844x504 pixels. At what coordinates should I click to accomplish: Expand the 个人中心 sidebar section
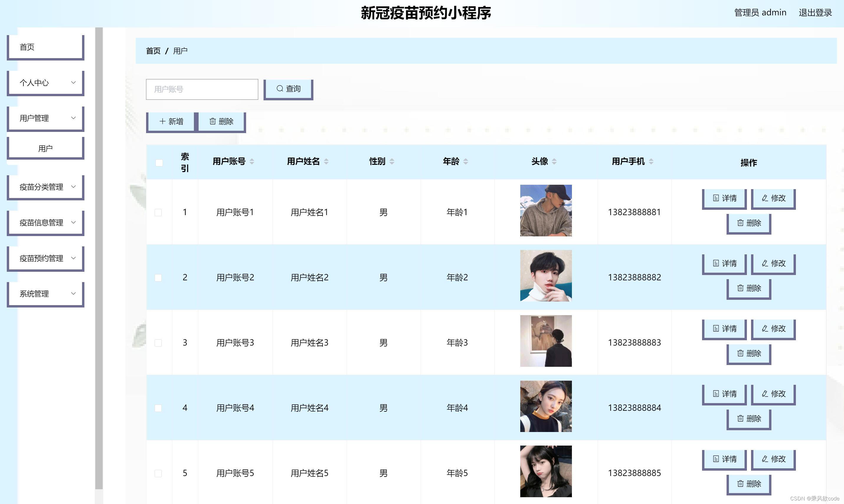click(45, 83)
